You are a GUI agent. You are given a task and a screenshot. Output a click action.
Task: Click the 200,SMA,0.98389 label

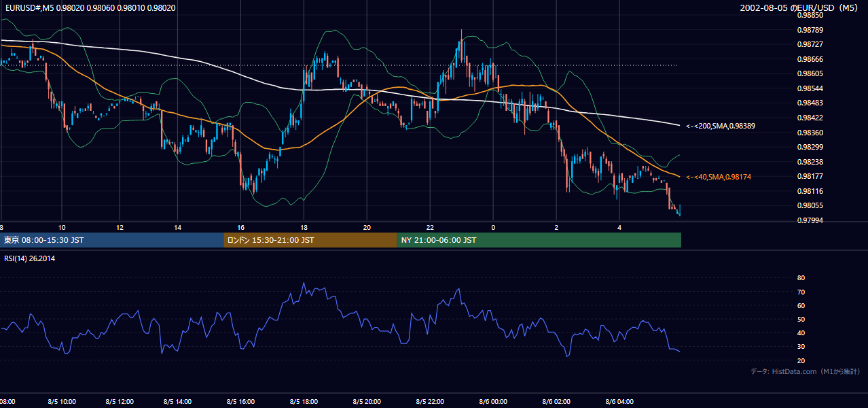tap(721, 126)
